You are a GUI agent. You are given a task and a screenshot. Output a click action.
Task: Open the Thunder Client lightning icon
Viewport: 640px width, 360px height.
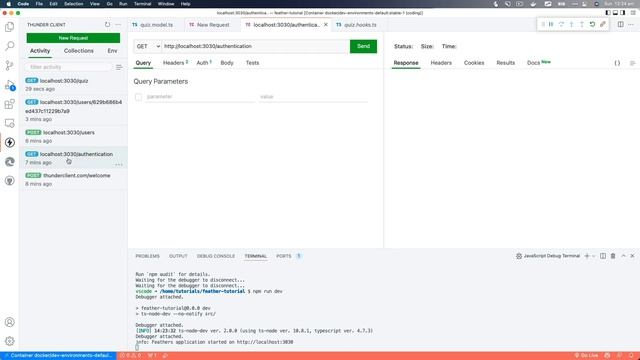click(x=9, y=142)
